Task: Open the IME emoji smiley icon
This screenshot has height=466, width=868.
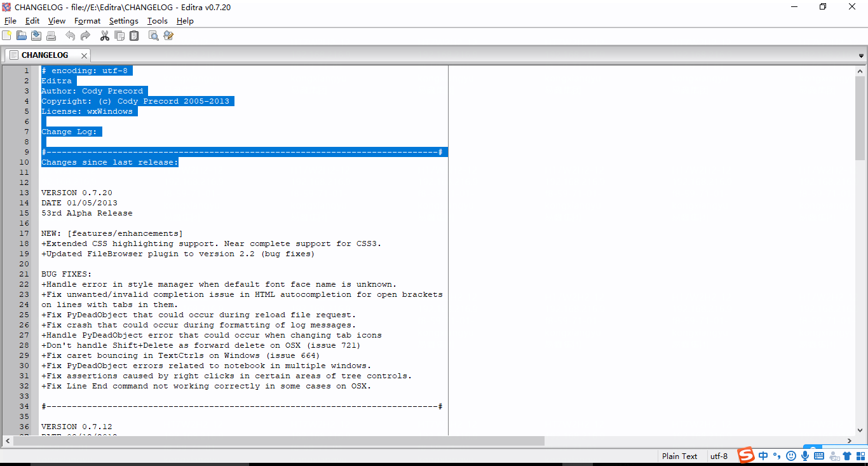Action: coord(791,456)
